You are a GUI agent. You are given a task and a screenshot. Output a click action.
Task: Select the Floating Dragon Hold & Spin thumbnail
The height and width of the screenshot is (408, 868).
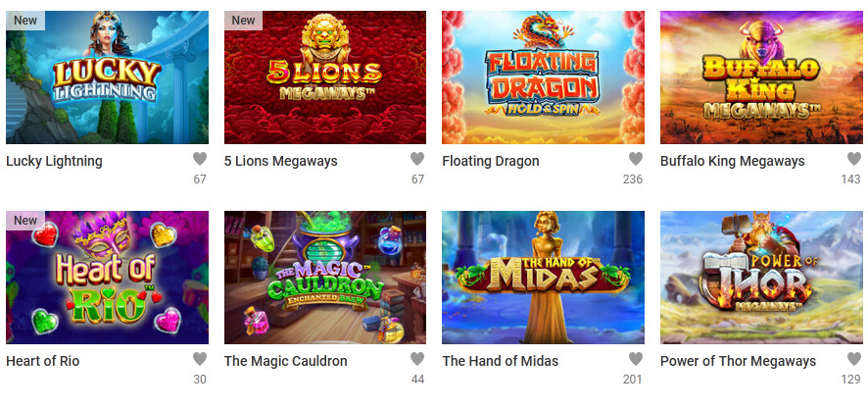point(543,77)
